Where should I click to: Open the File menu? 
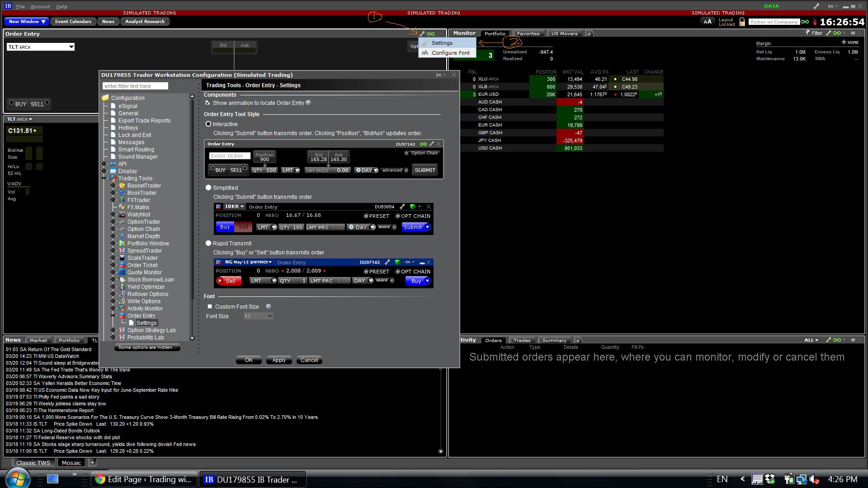[x=20, y=6]
